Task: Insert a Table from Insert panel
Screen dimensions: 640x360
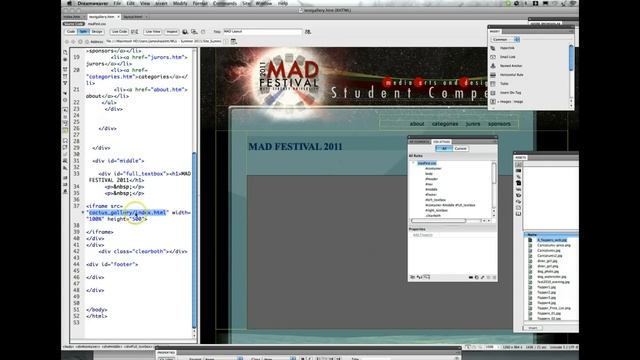Action: click(x=504, y=84)
